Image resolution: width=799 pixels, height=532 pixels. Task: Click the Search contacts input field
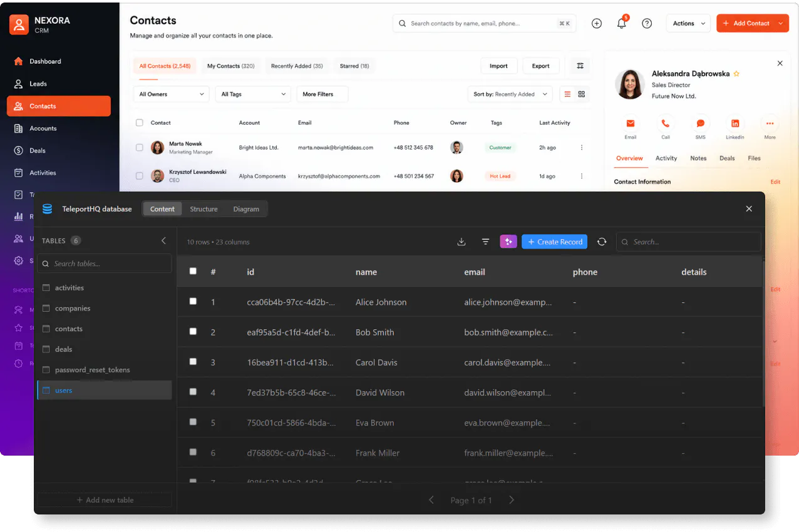[x=484, y=23]
